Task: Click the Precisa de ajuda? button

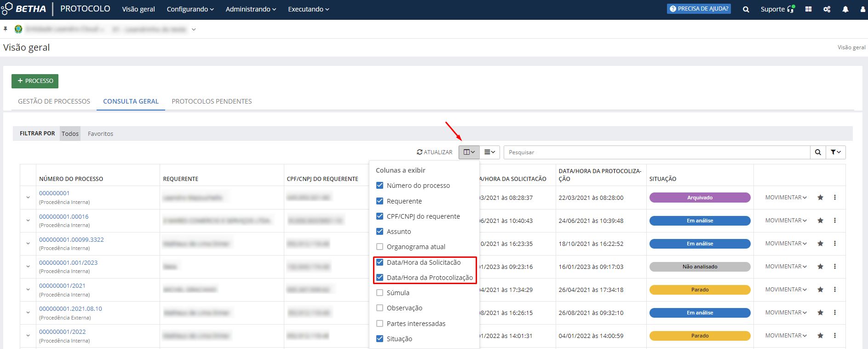Action: [699, 9]
